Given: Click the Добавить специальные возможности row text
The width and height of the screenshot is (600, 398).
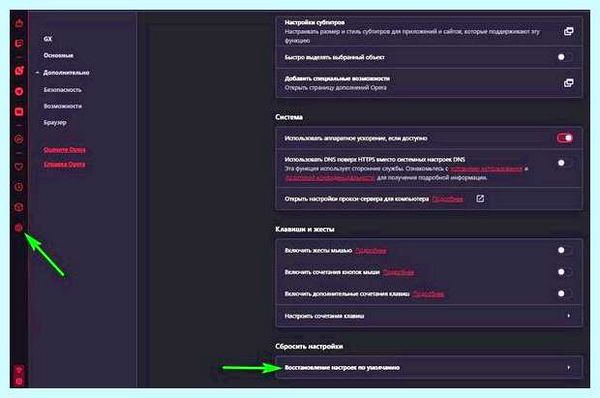Looking at the screenshot, I should (x=337, y=78).
